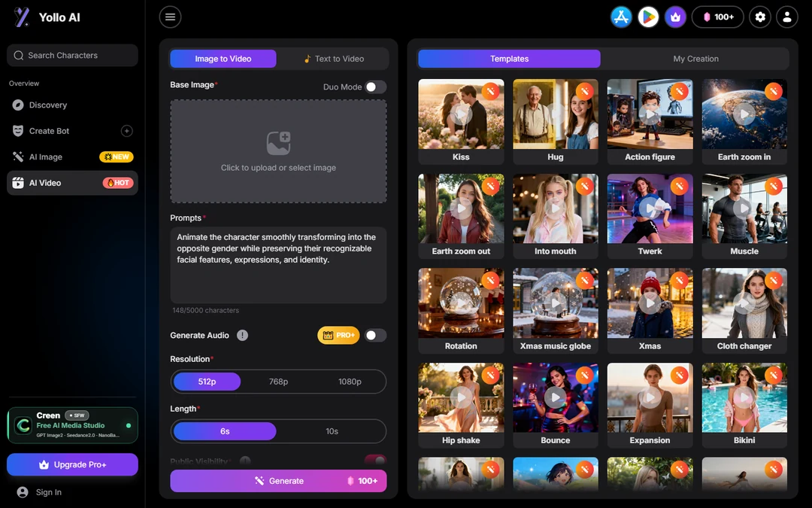Enable the Generate Audio toggle
The height and width of the screenshot is (508, 812).
(x=375, y=336)
